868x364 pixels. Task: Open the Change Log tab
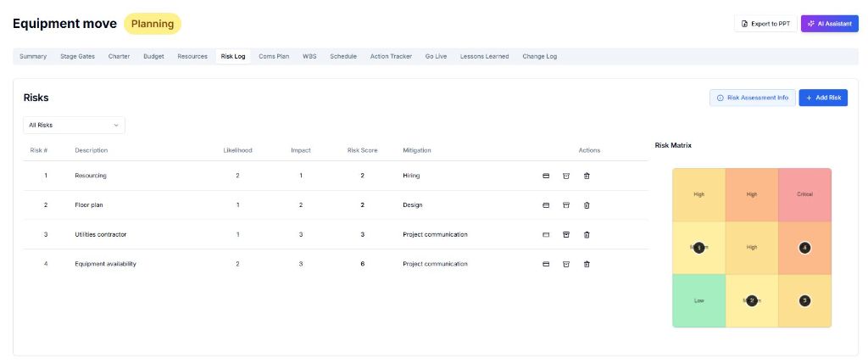coord(540,57)
